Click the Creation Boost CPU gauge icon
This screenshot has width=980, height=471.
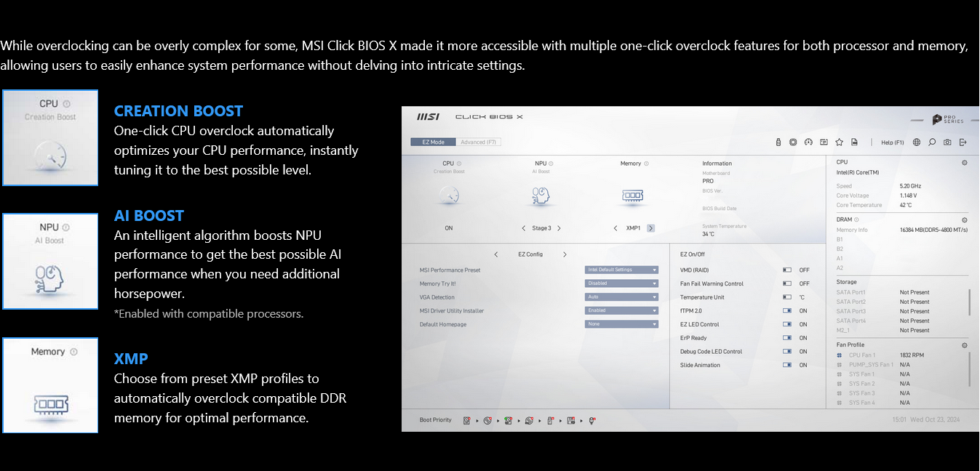[x=449, y=195]
